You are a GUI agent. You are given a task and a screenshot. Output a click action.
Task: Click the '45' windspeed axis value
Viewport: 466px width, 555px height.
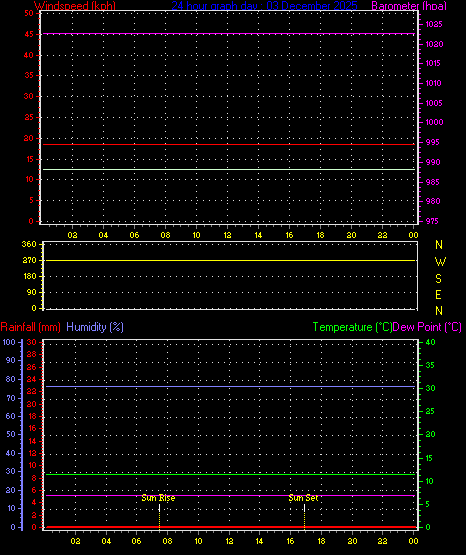tap(29, 34)
